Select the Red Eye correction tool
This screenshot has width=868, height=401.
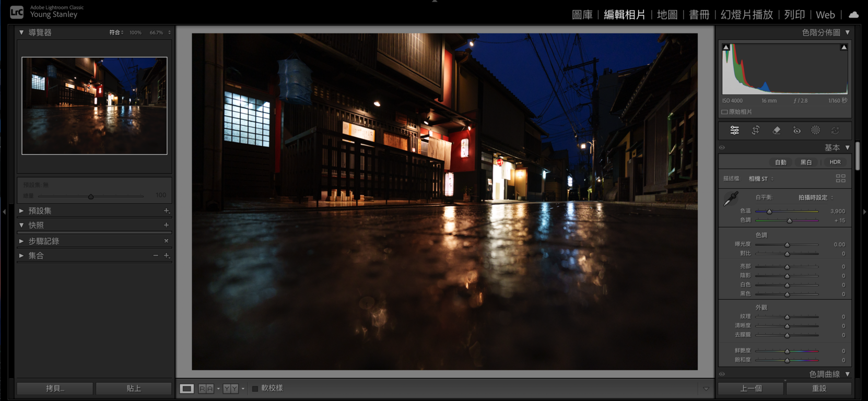click(796, 131)
